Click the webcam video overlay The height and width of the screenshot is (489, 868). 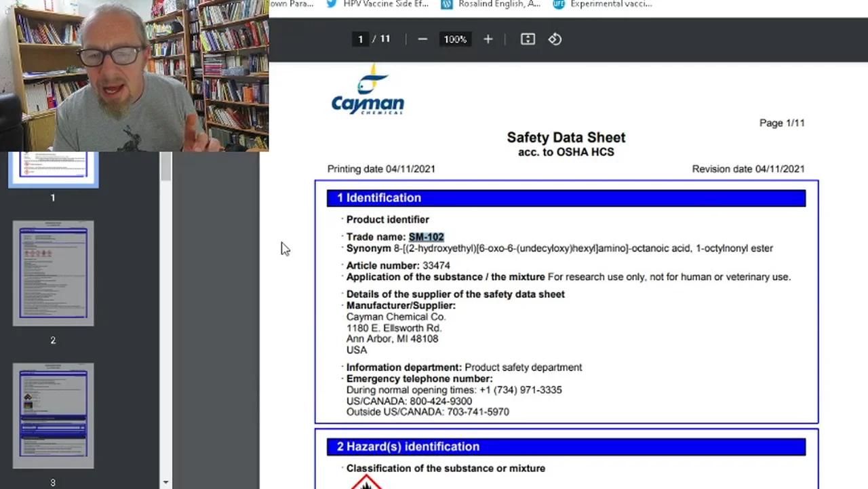(134, 75)
